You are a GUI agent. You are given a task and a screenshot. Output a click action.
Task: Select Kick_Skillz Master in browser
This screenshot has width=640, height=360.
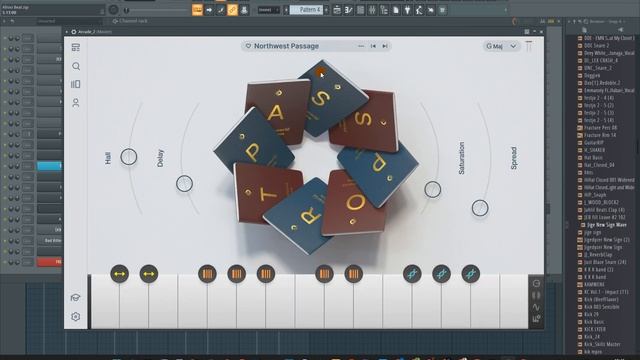click(x=602, y=344)
